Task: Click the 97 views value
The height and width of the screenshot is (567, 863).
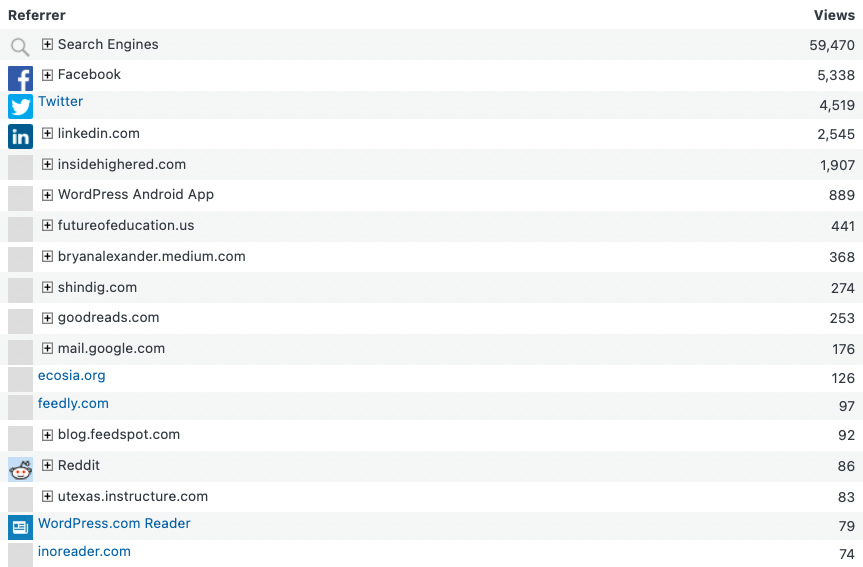Action: coord(846,406)
